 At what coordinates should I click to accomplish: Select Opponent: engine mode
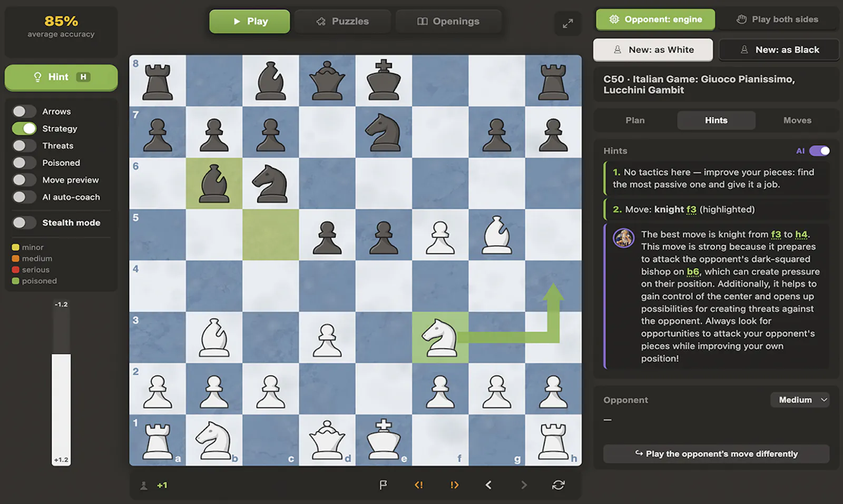[655, 19]
